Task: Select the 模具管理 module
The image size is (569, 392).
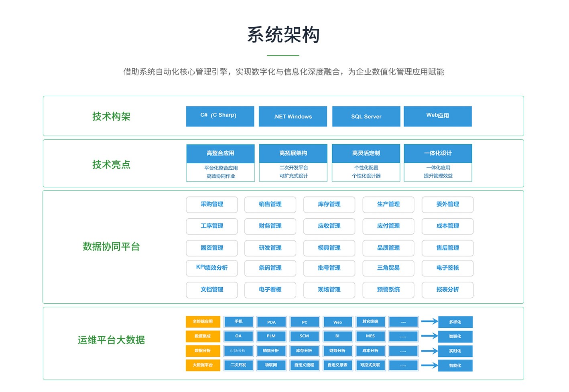Action: click(x=329, y=248)
